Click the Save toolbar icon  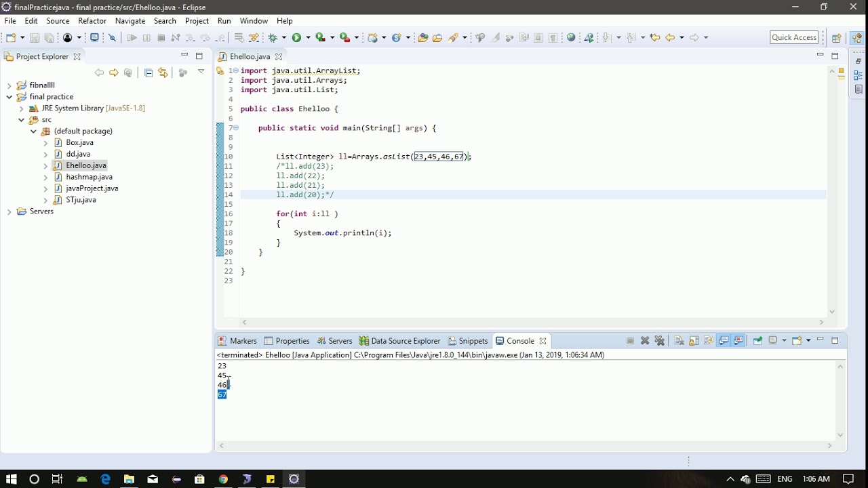click(x=35, y=38)
